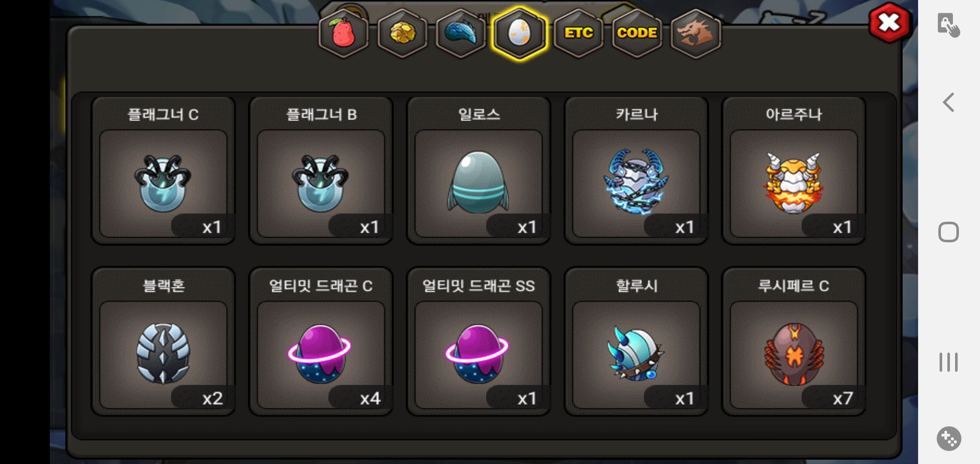Choose the 일로스 teal egg

(x=478, y=171)
